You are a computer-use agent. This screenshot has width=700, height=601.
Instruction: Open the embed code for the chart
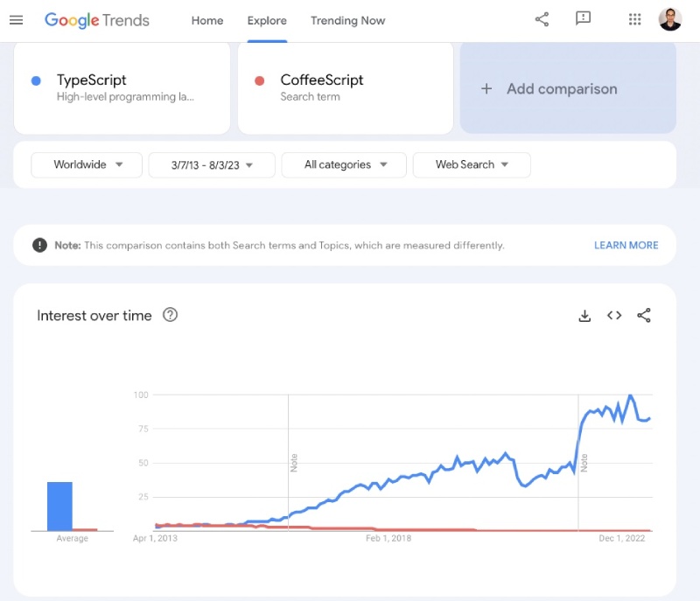(613, 316)
